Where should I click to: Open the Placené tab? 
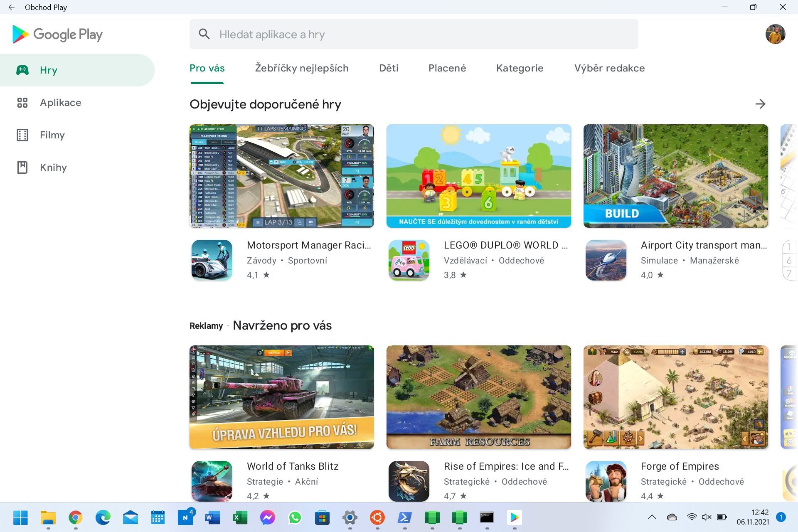coord(447,68)
